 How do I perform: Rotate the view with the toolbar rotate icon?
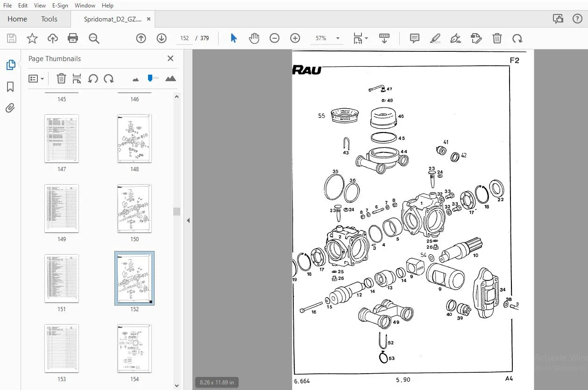click(x=517, y=38)
